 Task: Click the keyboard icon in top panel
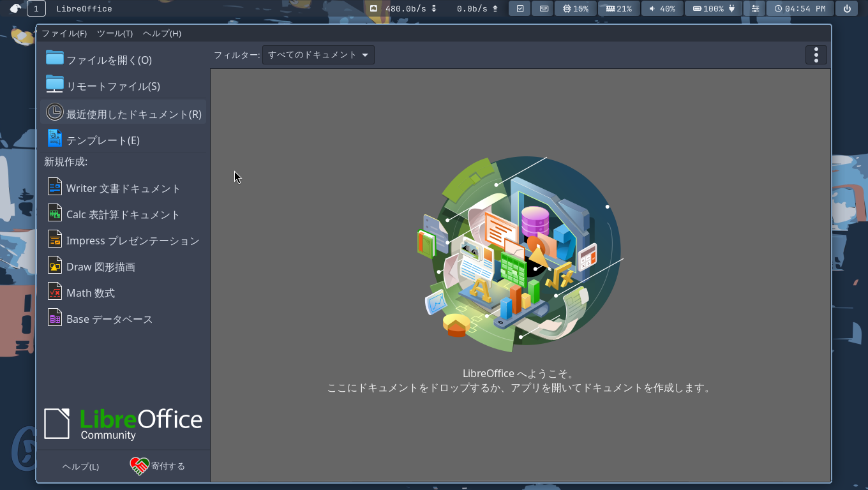pos(543,9)
